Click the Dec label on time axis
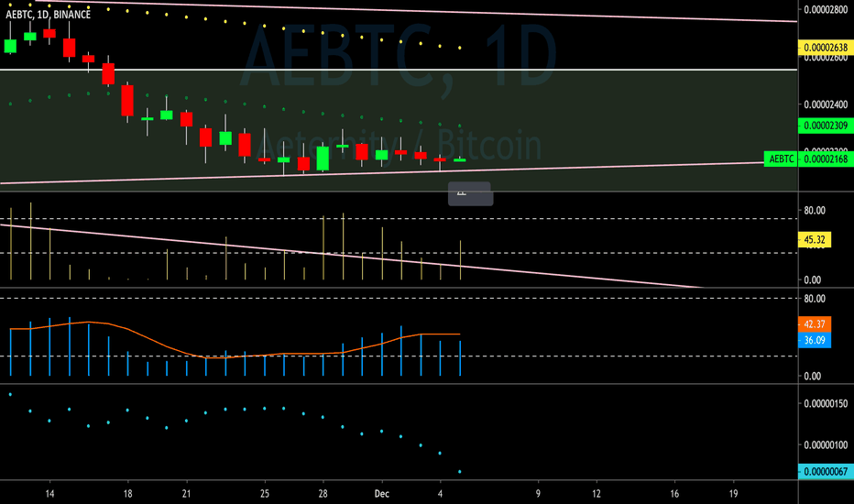 pyautogui.click(x=382, y=494)
